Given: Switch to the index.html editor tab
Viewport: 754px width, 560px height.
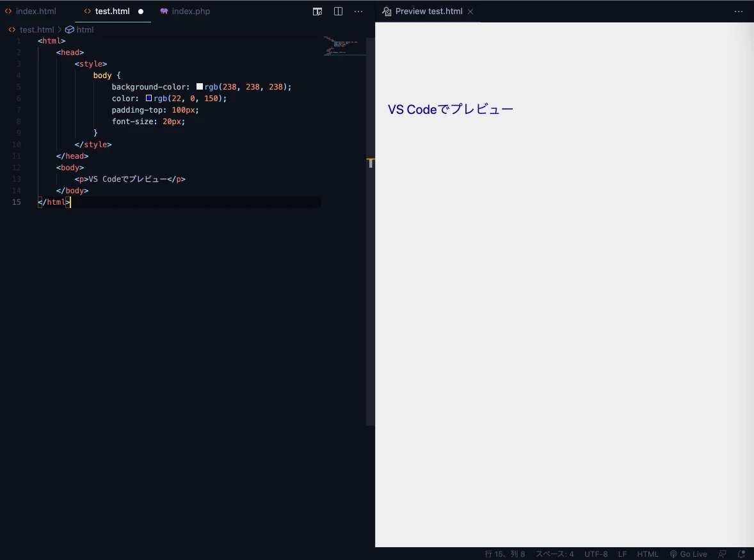Looking at the screenshot, I should pyautogui.click(x=31, y=11).
